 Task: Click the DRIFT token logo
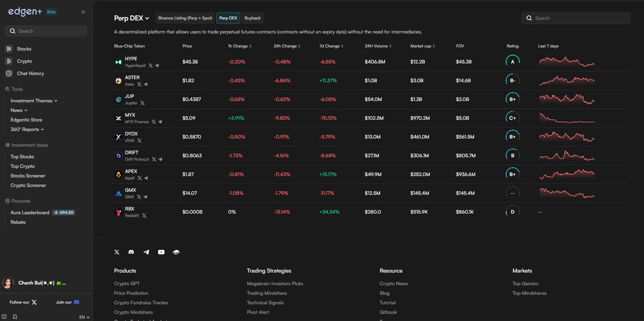point(119,156)
